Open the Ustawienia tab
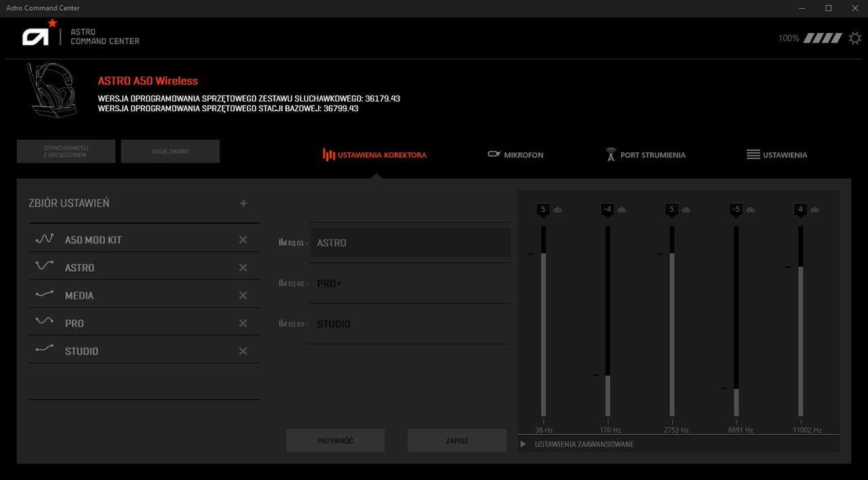Image resolution: width=868 pixels, height=480 pixels. tap(777, 155)
